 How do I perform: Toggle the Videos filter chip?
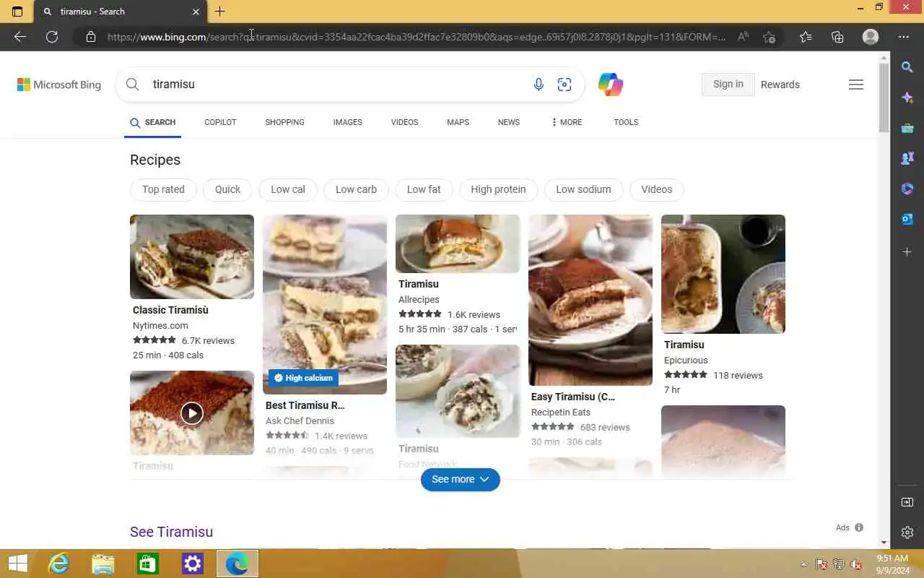(656, 189)
